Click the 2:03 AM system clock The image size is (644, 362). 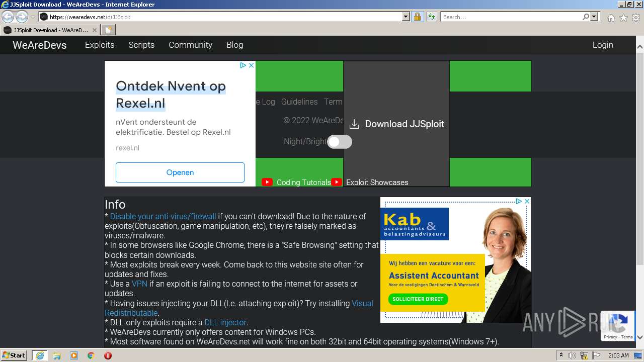[x=618, y=355]
